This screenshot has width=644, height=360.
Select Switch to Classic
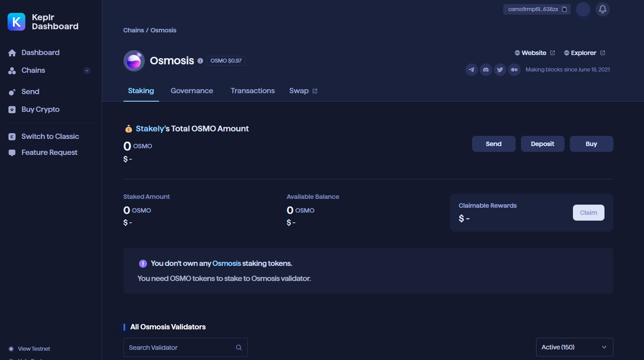tap(50, 136)
